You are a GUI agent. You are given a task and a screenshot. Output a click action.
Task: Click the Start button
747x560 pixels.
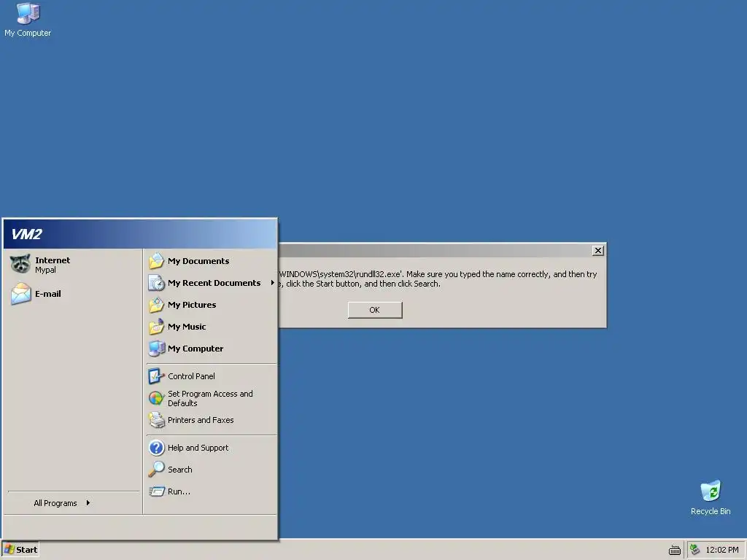[x=20, y=550]
